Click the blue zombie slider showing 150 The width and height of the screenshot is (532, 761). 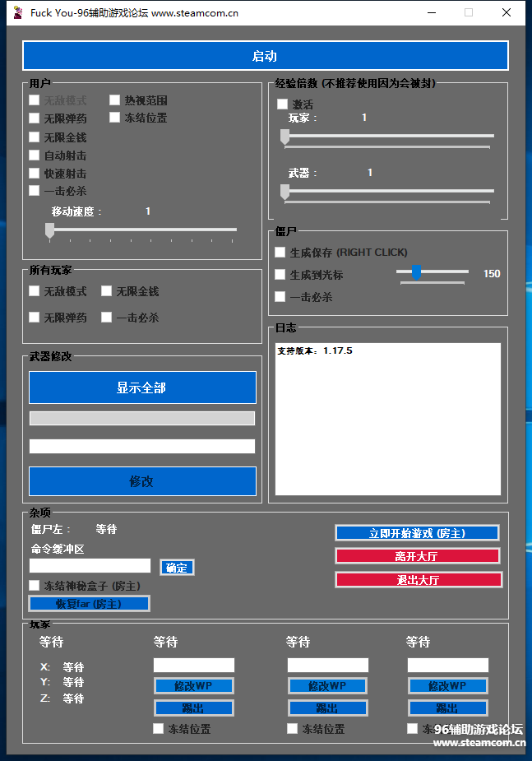[416, 272]
